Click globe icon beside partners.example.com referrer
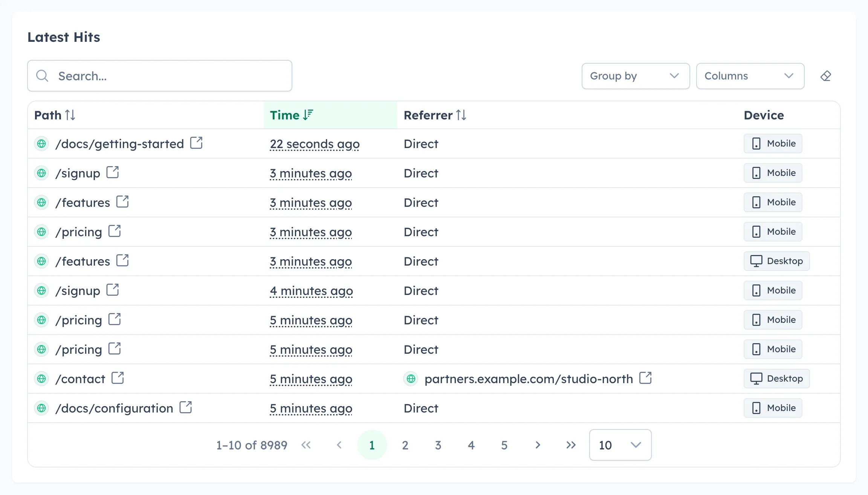 click(411, 379)
